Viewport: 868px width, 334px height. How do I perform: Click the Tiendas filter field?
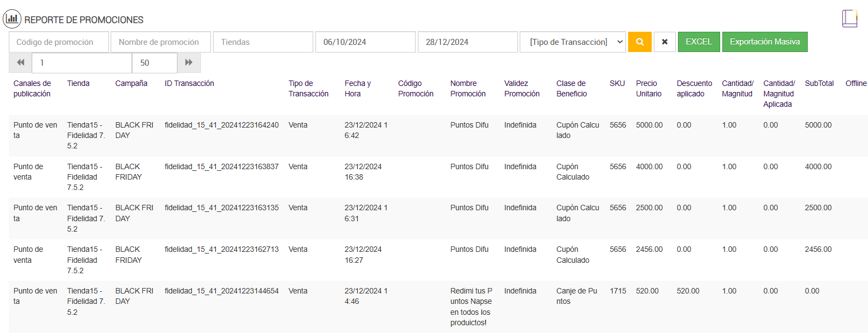click(263, 42)
